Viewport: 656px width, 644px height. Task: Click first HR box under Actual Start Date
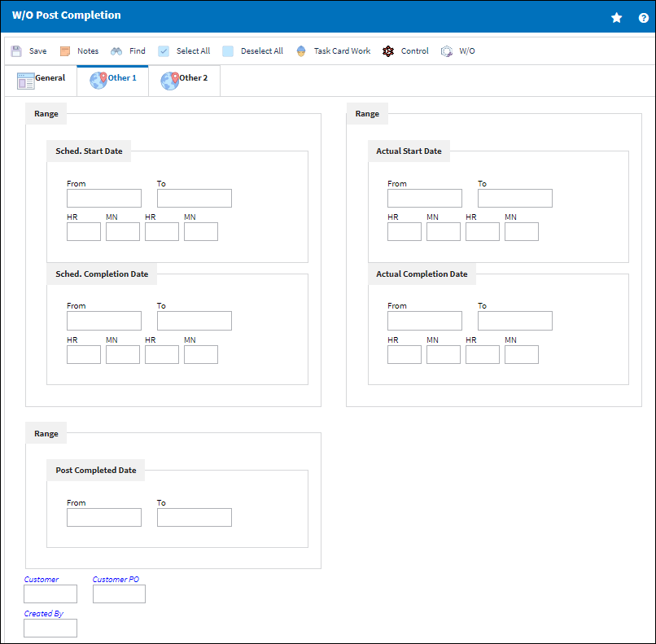pos(405,232)
